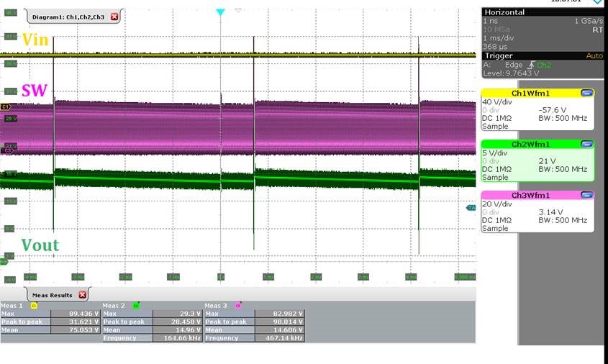Click the Meas 3 header label

click(216, 306)
